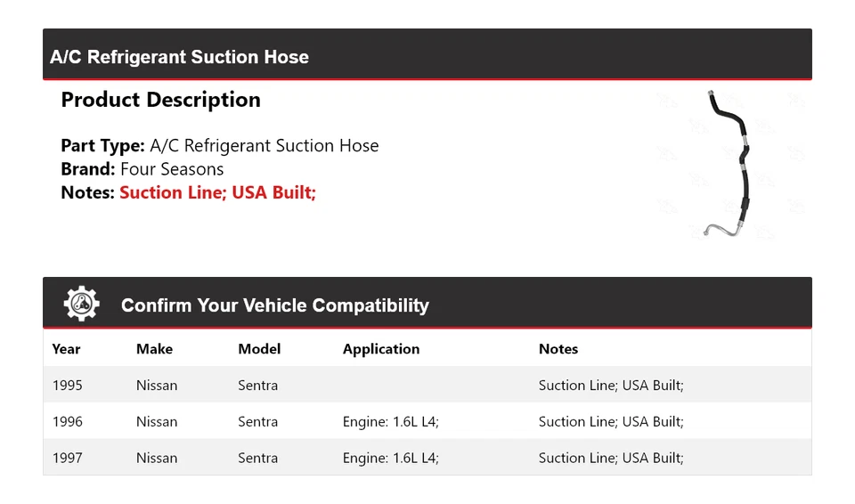Click Nissan in the 1996 row
Image resolution: width=855 pixels, height=504 pixels.
pos(157,422)
